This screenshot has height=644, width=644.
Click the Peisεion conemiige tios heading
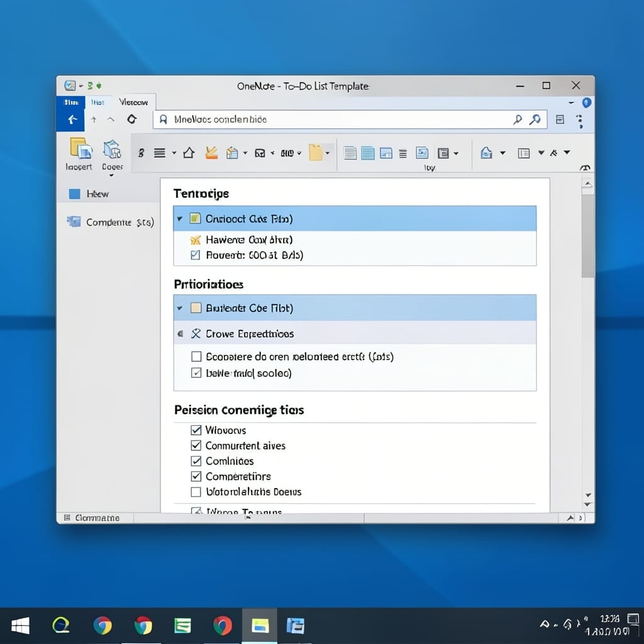pos(239,410)
